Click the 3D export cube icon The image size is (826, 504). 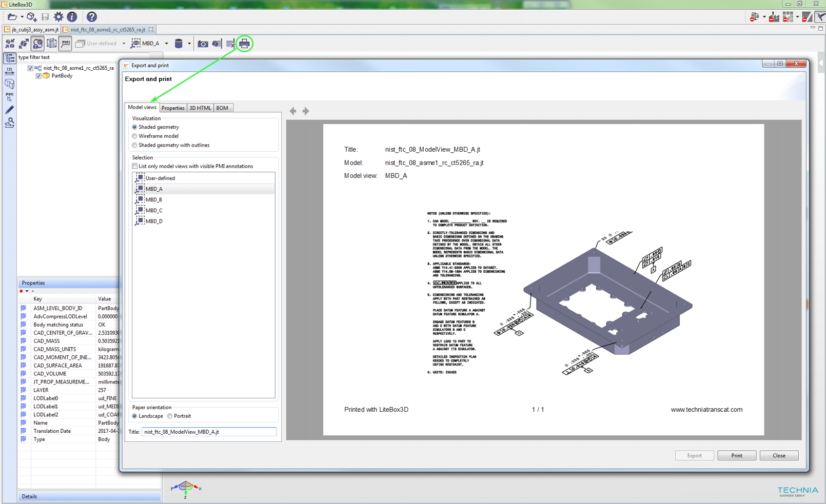(x=217, y=44)
